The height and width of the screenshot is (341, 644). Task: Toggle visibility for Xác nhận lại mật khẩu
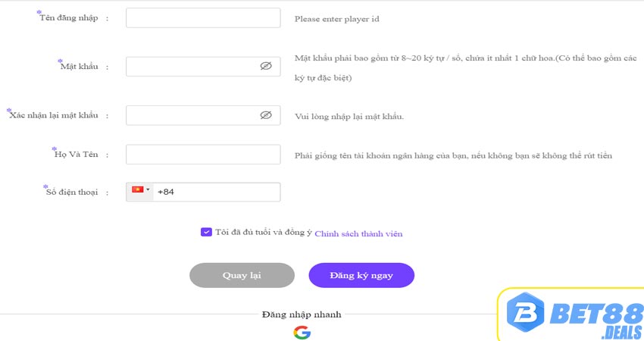point(266,115)
